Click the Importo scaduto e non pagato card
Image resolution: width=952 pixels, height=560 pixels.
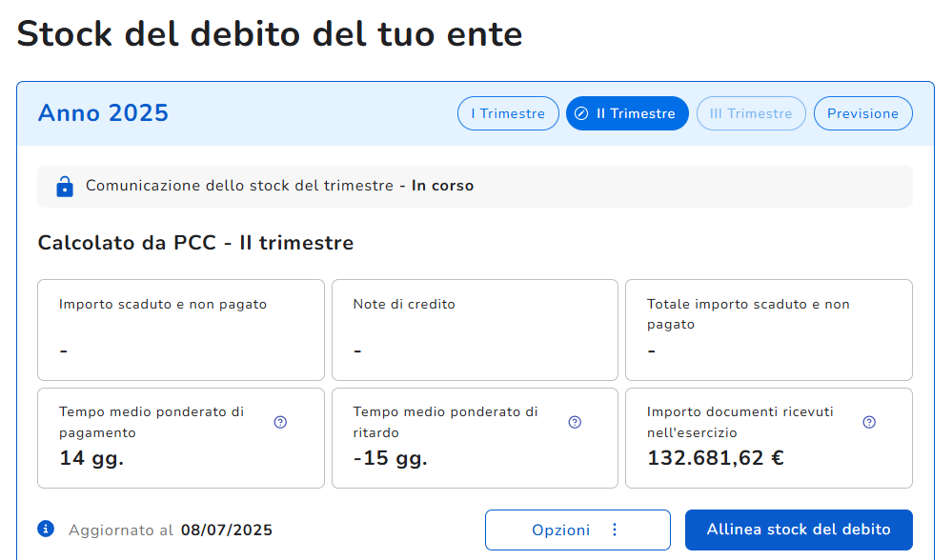tap(181, 330)
